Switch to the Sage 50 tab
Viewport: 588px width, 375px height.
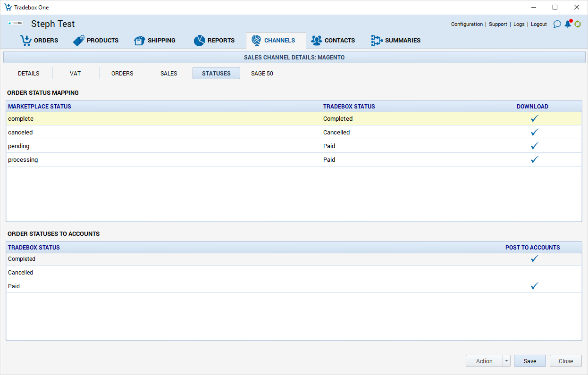coord(262,74)
